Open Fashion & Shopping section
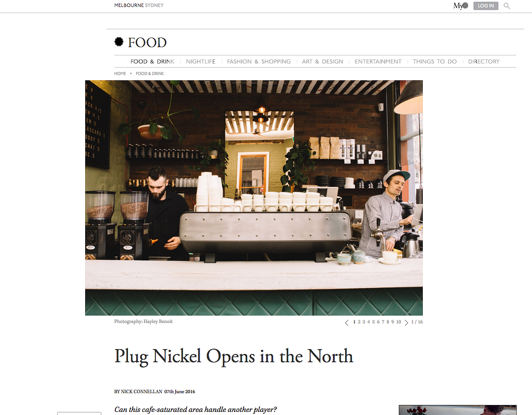This screenshot has height=415, width=532. point(259,62)
